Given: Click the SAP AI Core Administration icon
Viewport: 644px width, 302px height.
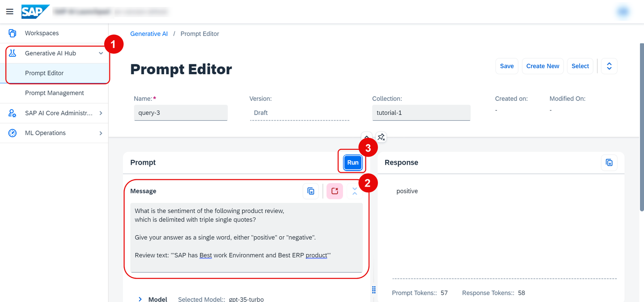Looking at the screenshot, I should 13,113.
